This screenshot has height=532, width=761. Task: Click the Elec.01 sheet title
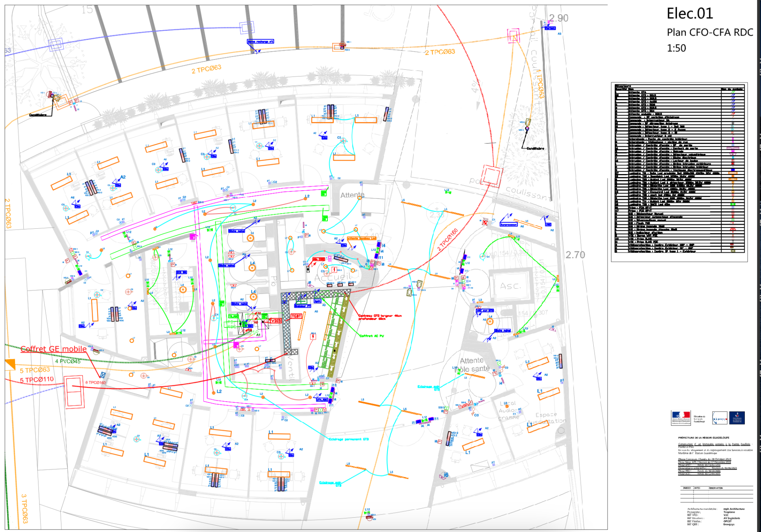point(690,13)
